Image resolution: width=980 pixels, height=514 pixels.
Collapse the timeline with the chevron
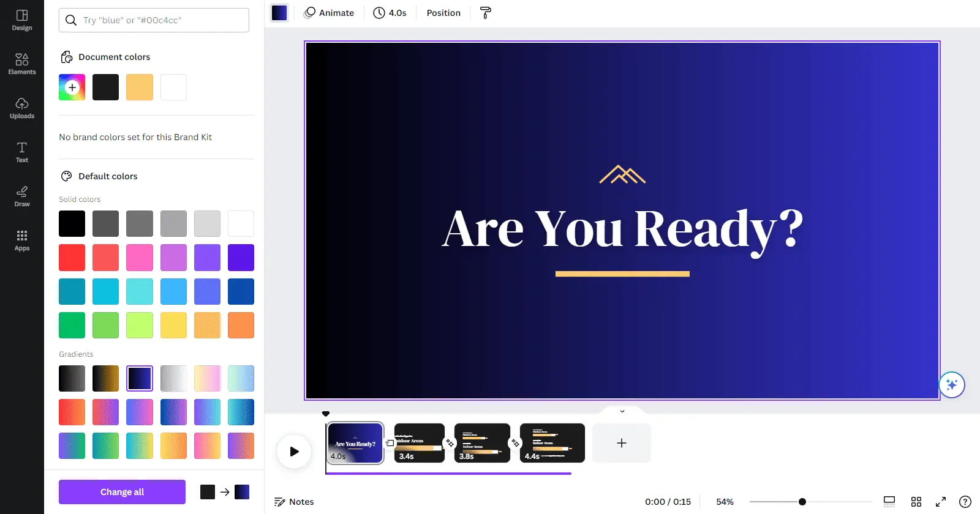point(622,411)
